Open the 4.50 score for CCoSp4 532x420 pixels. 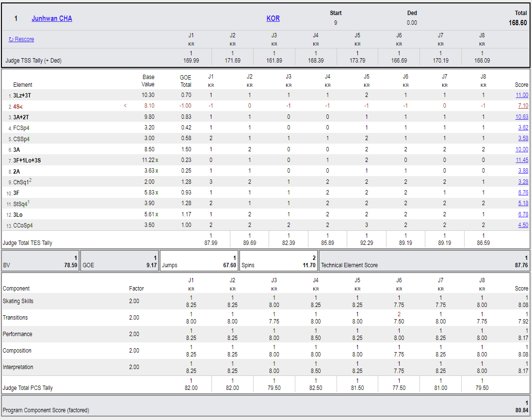[x=523, y=225]
